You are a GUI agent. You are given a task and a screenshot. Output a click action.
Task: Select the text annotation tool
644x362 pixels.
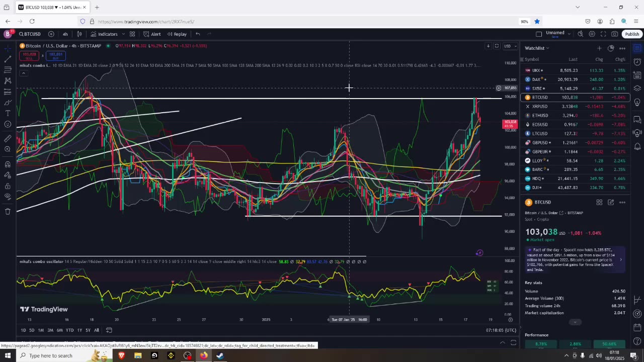coord(8,114)
